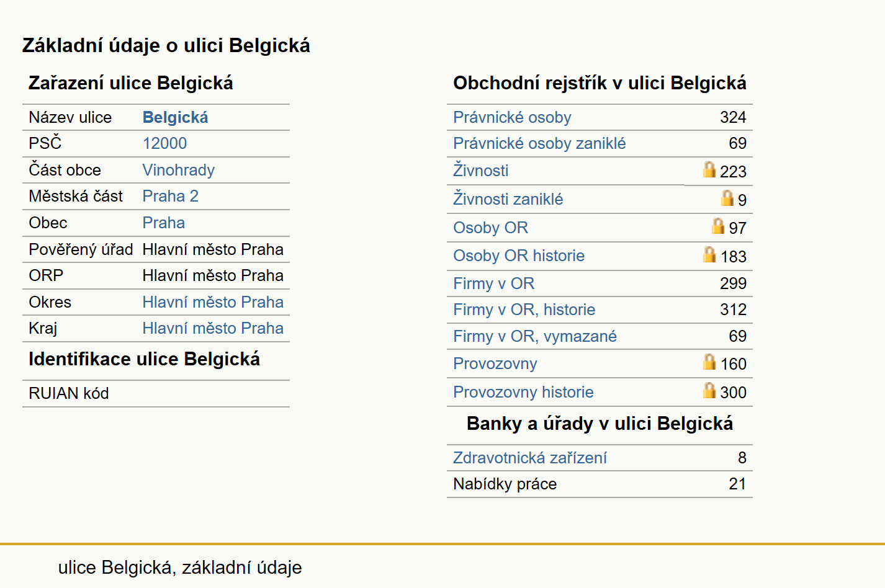Click the lock icon beside Provozovny historie count
Viewport: 885px width, 588px height.
coord(709,390)
